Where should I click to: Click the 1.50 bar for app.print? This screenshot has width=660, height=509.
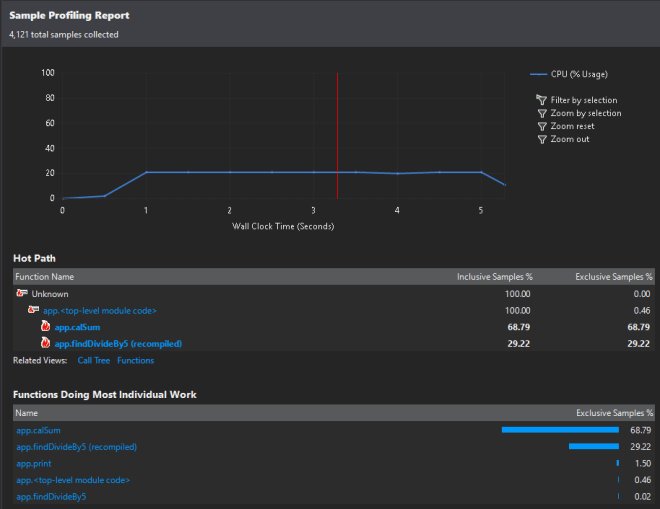(617, 463)
